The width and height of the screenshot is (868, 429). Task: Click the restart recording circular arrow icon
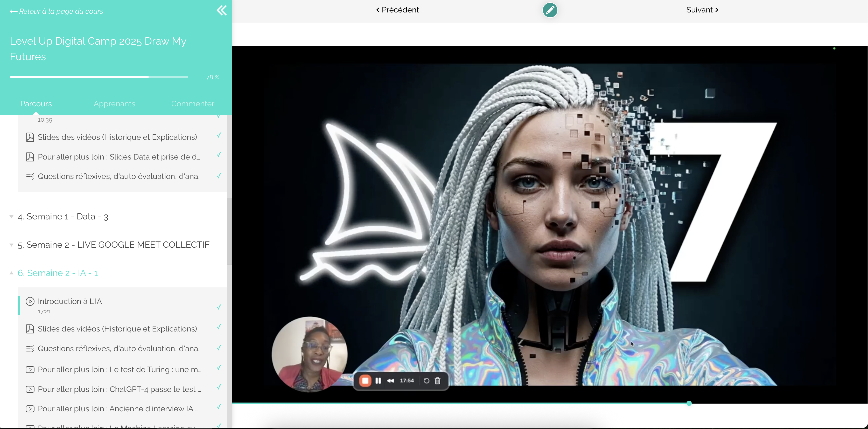[x=426, y=381]
